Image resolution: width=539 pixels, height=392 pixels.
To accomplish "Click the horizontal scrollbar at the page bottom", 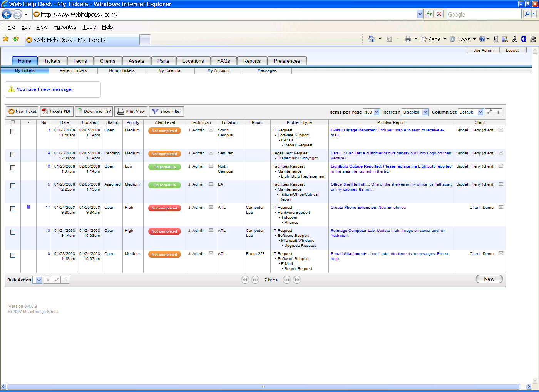I will click(263, 387).
